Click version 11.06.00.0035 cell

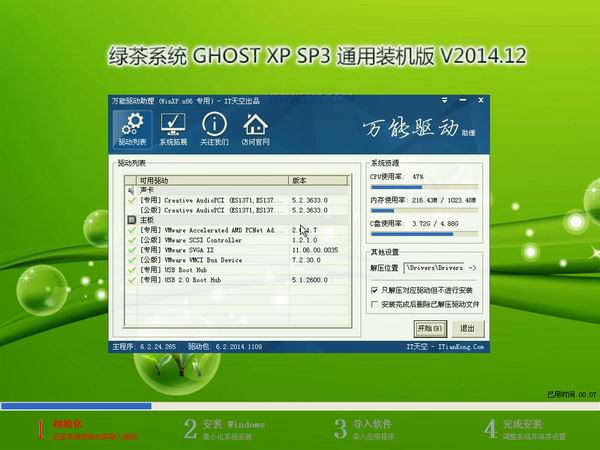pos(315,250)
